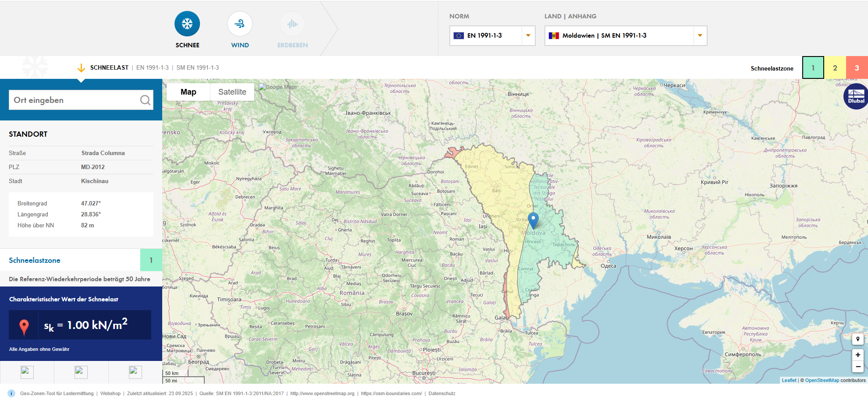Open the LAND | ANHANG country dropdown
This screenshot has height=403, width=868.
coord(700,35)
